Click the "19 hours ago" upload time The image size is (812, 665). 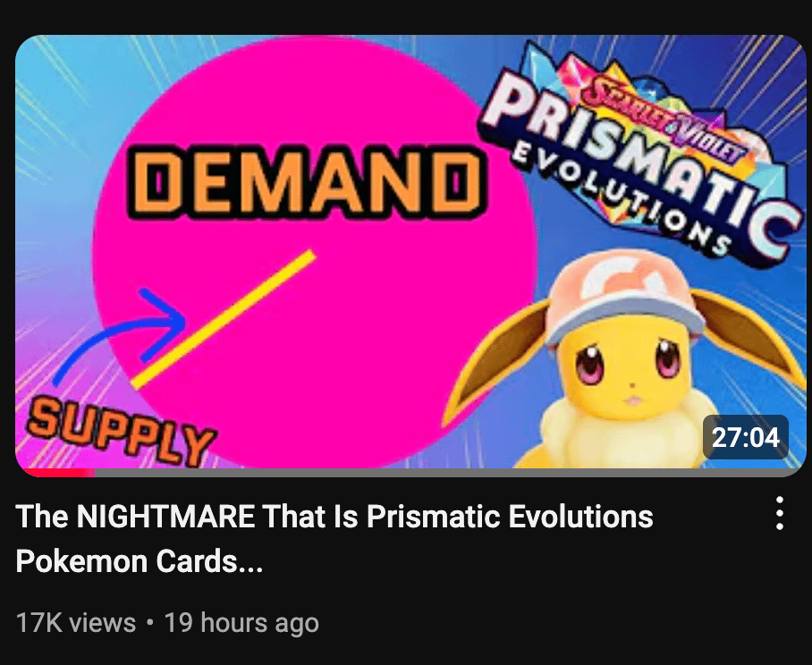pyautogui.click(x=241, y=622)
